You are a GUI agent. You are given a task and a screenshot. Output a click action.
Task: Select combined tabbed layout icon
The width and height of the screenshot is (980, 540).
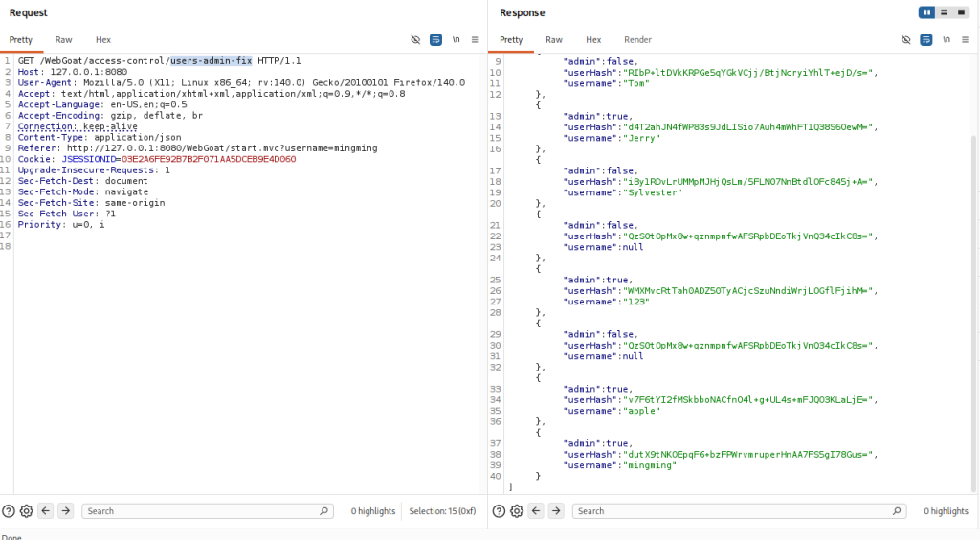[x=961, y=12]
